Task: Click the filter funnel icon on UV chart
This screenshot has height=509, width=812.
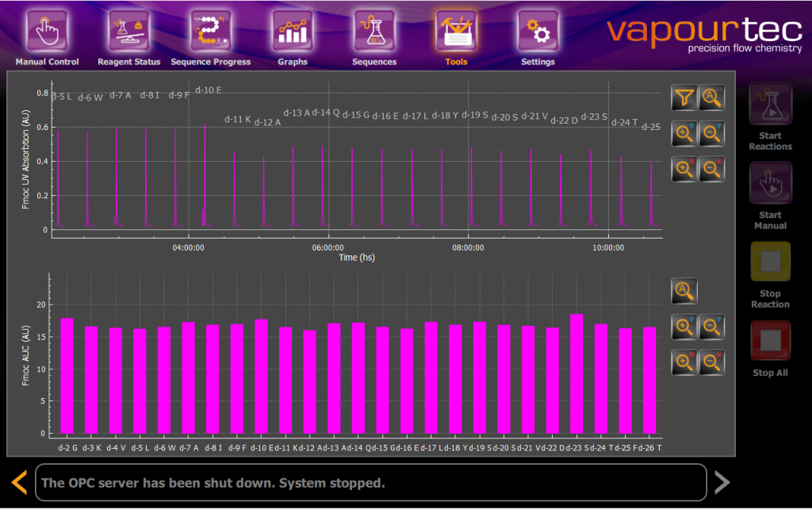Action: (x=684, y=98)
